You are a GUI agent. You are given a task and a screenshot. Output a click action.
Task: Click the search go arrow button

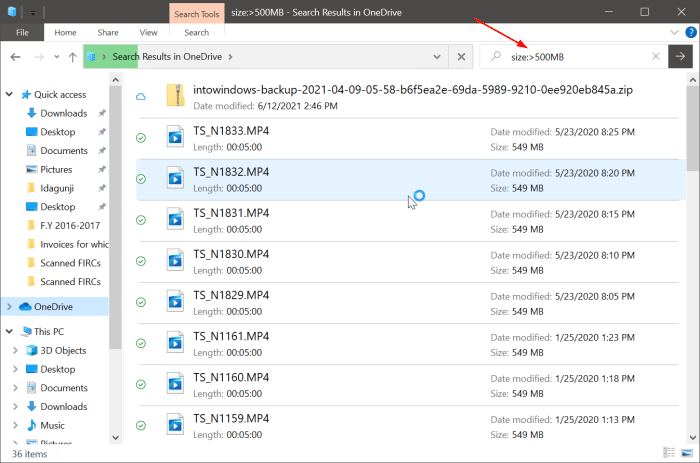coord(680,56)
